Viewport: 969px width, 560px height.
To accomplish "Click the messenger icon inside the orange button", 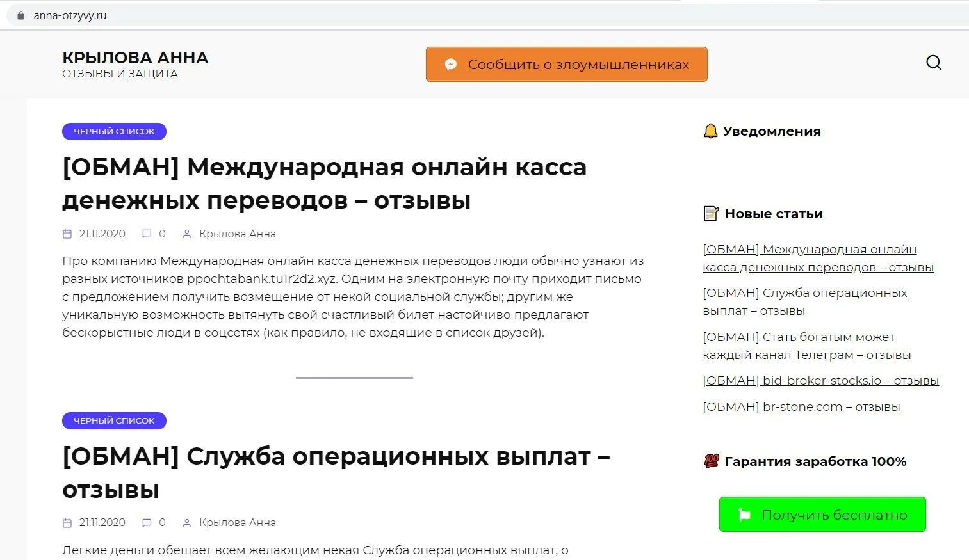I will [451, 64].
